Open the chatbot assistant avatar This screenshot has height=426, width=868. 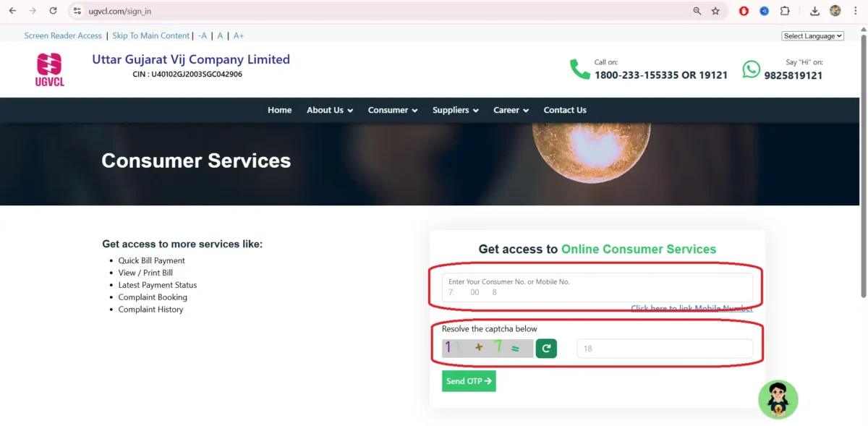tap(778, 399)
